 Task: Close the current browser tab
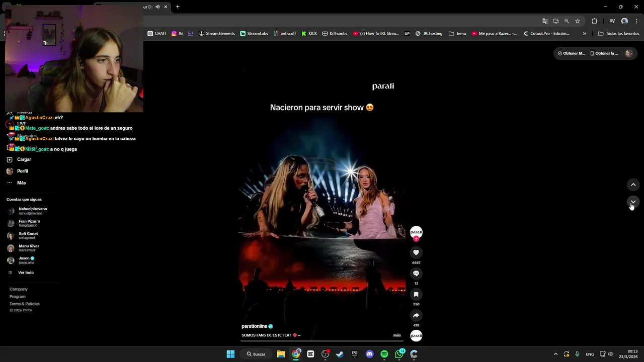coord(166,7)
